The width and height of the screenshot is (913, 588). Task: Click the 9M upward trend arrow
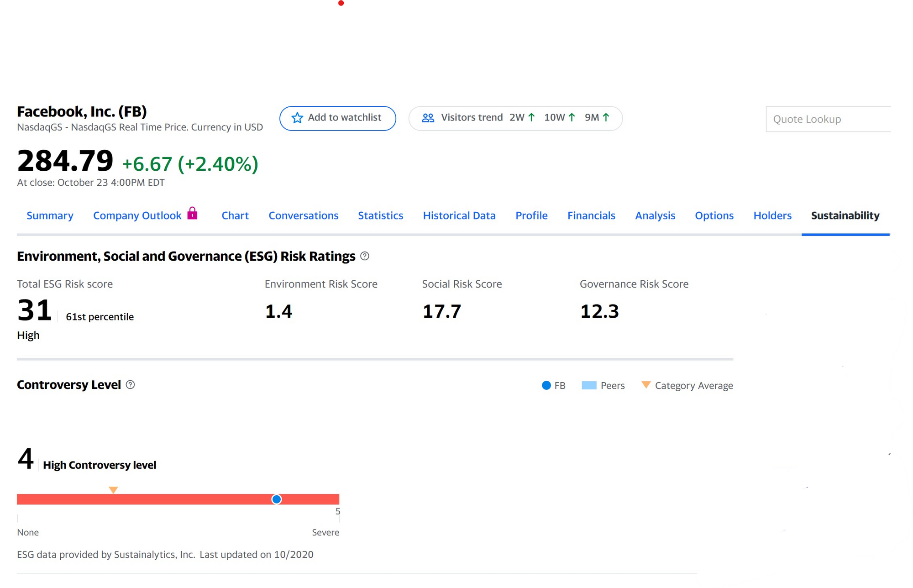click(606, 117)
